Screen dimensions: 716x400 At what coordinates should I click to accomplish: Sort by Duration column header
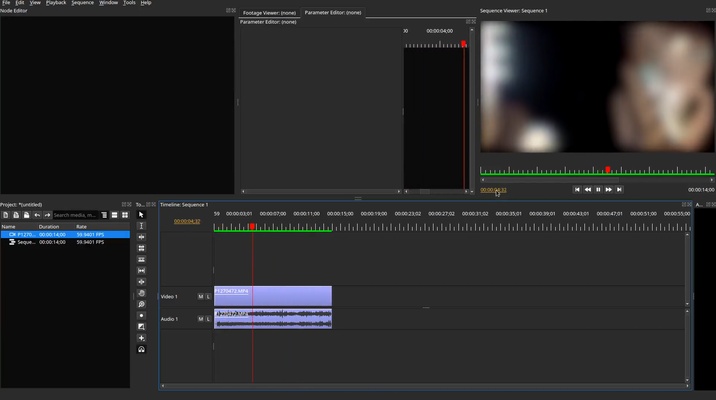[x=56, y=226]
